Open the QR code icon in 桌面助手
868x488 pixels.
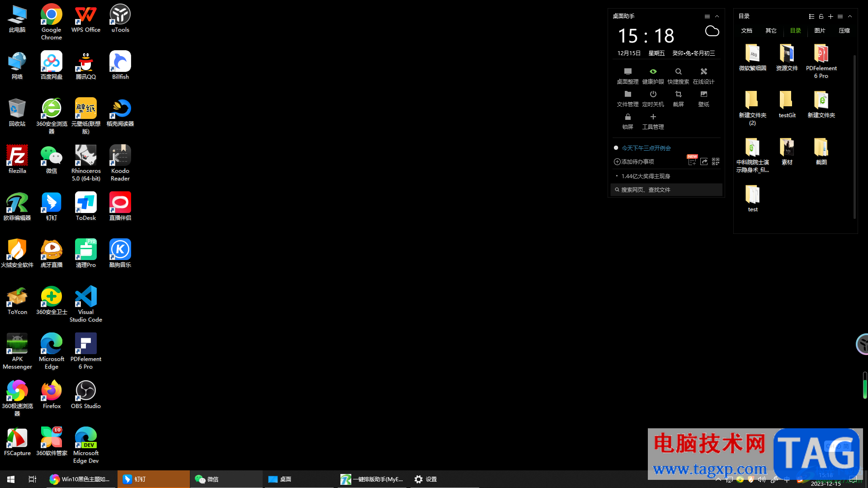tap(716, 161)
